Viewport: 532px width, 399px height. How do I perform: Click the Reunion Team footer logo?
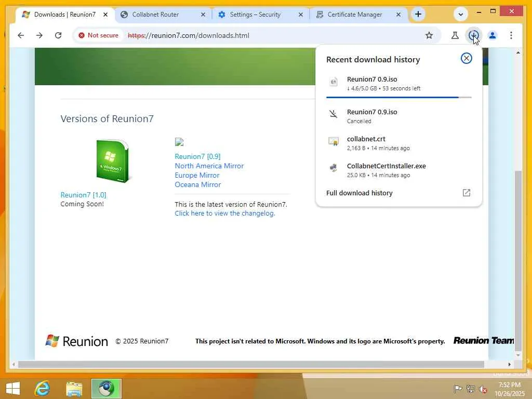pyautogui.click(x=484, y=340)
